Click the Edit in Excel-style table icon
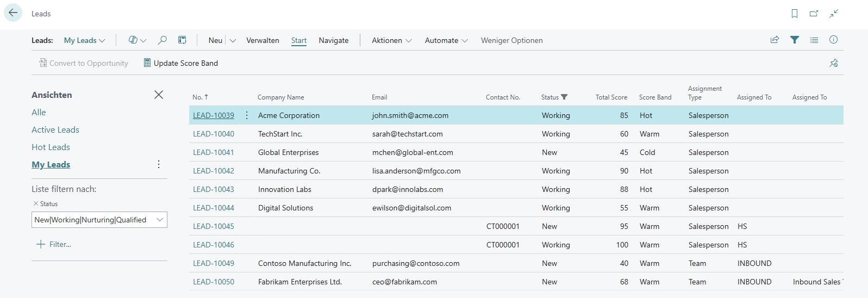The image size is (868, 298). pos(182,40)
